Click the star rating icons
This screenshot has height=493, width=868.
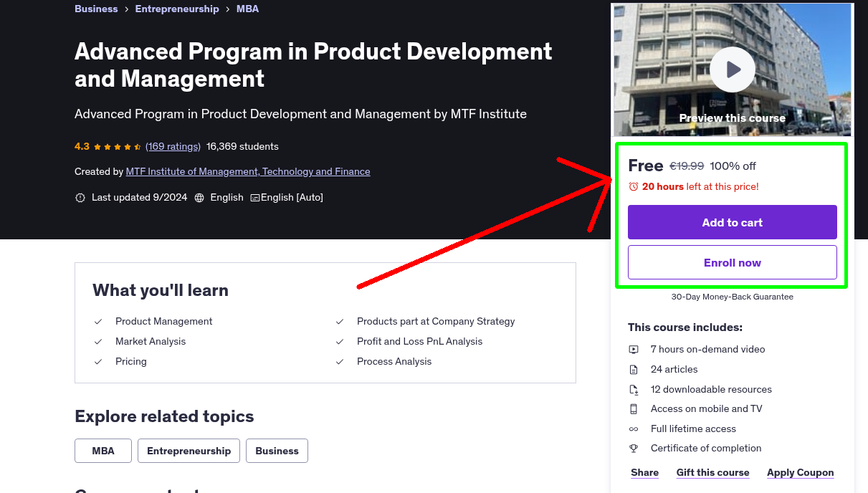[118, 147]
